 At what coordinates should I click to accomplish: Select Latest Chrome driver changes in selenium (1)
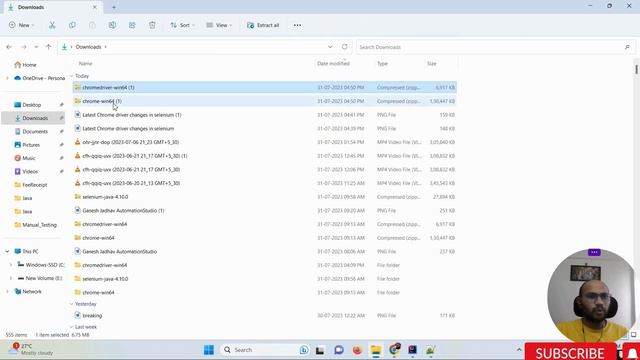(264, 115)
